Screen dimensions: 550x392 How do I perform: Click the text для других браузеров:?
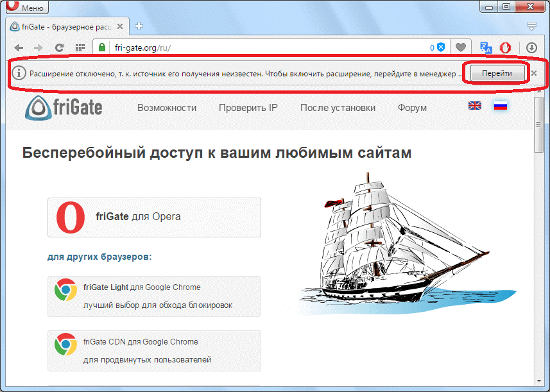pyautogui.click(x=99, y=257)
